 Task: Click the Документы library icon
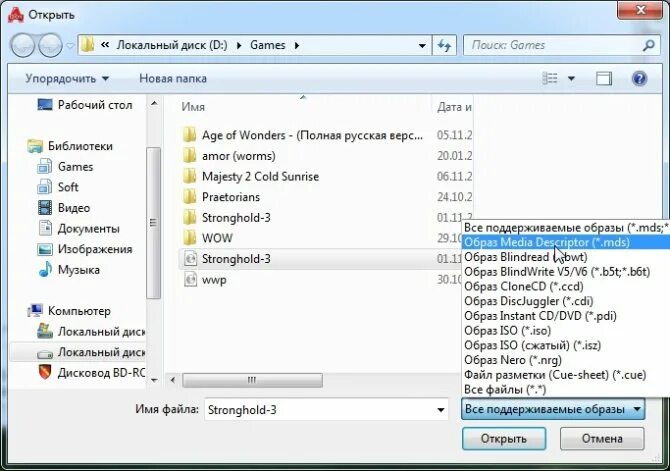pos(45,228)
